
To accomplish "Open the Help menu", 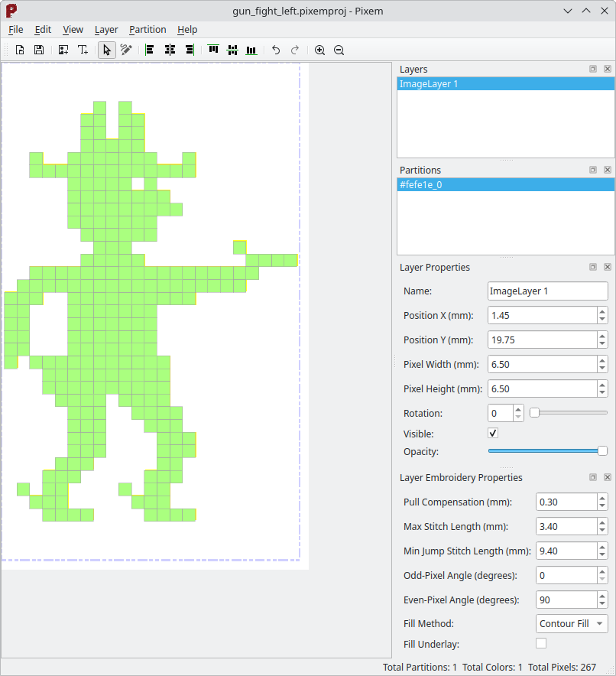I will pos(187,29).
